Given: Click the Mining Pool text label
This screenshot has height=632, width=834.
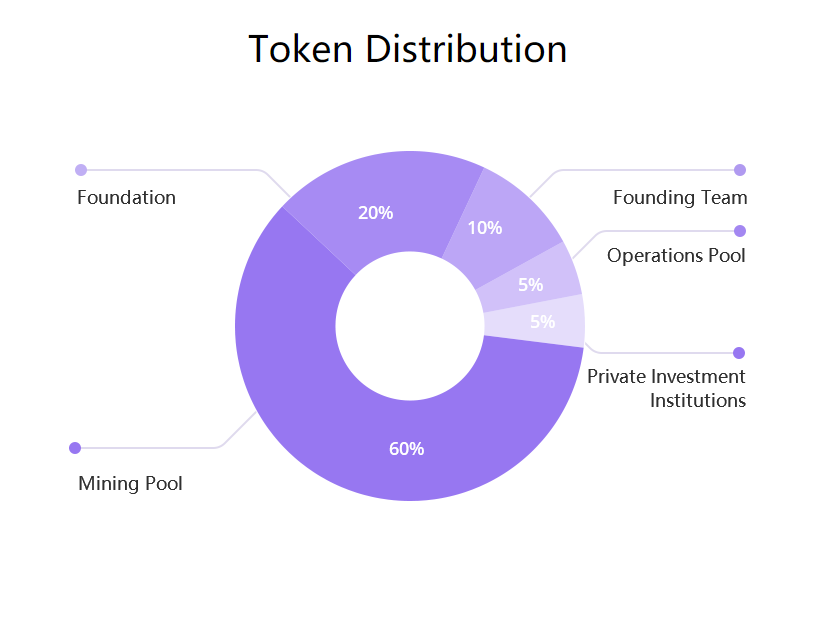Looking at the screenshot, I should pos(130,483).
